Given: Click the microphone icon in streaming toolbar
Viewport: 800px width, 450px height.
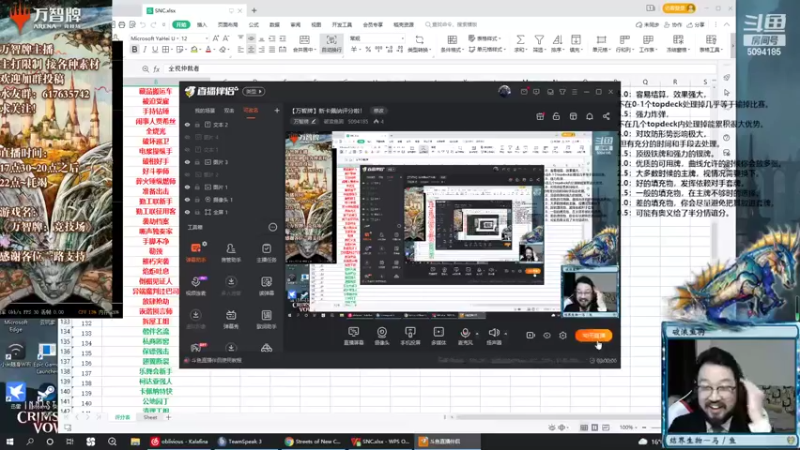Looking at the screenshot, I should (x=465, y=333).
